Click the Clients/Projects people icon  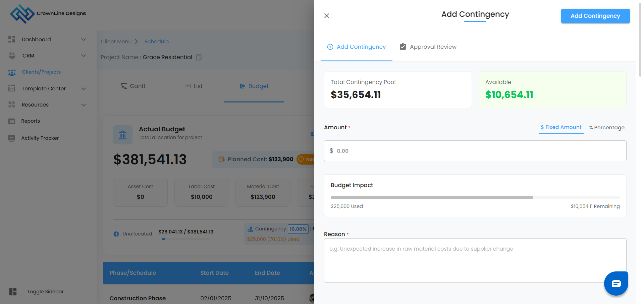click(x=12, y=72)
